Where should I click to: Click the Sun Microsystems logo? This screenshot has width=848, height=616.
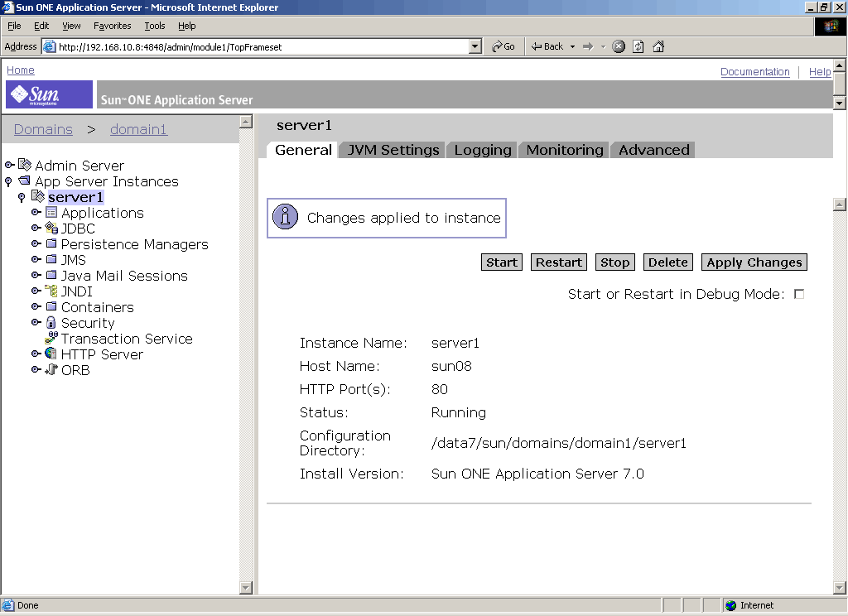point(49,94)
